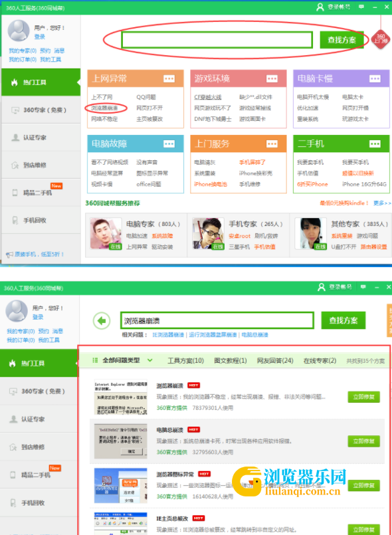Expand more options on 二手机 tile
The image size is (392, 535).
[x=375, y=144]
